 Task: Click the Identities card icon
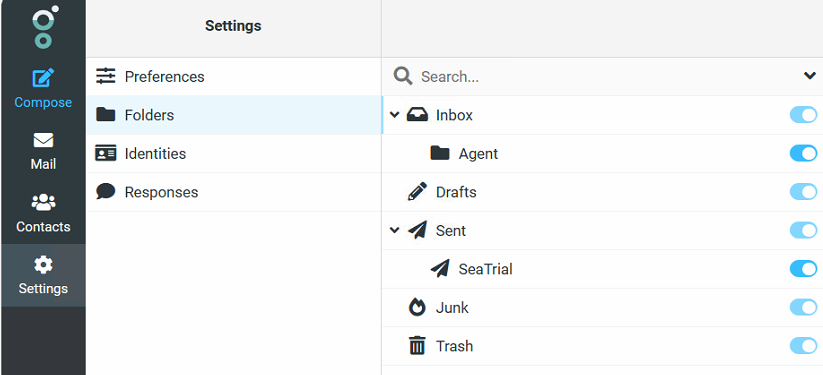tap(105, 153)
